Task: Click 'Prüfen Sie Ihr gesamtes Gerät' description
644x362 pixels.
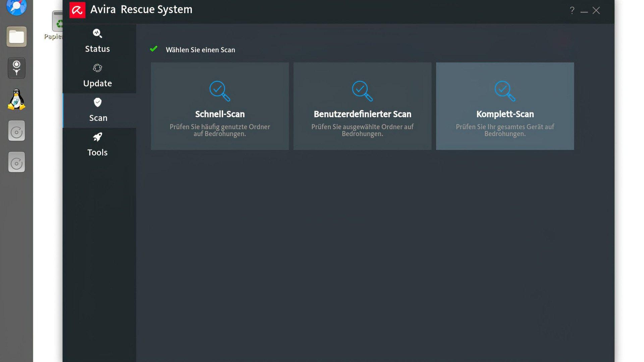Action: point(505,130)
